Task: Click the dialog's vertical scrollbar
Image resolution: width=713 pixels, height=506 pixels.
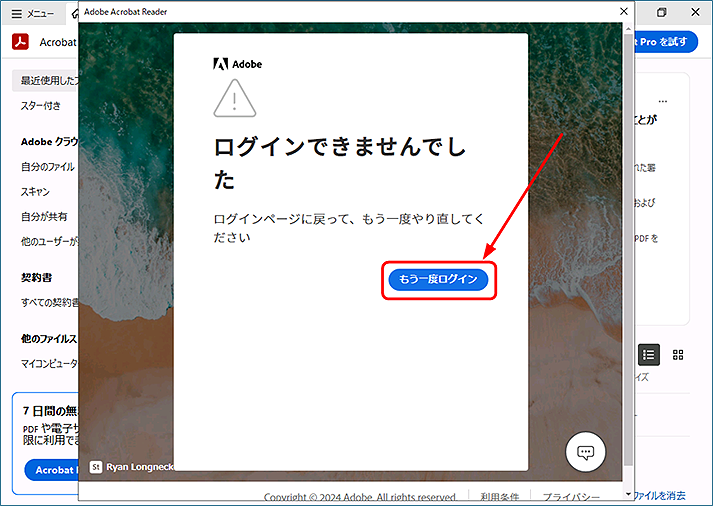Action: 628,249
